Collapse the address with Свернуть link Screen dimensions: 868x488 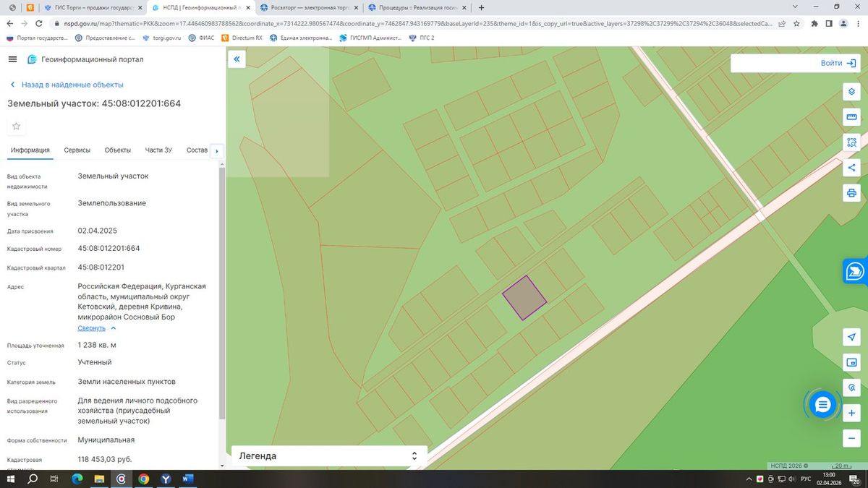[92, 328]
